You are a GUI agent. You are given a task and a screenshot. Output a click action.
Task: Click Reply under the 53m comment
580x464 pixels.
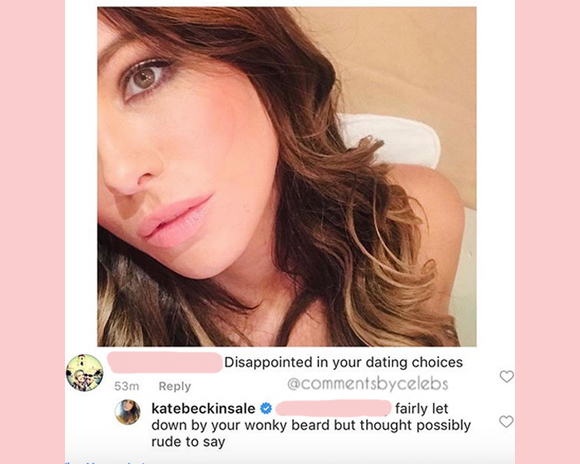[x=175, y=386]
